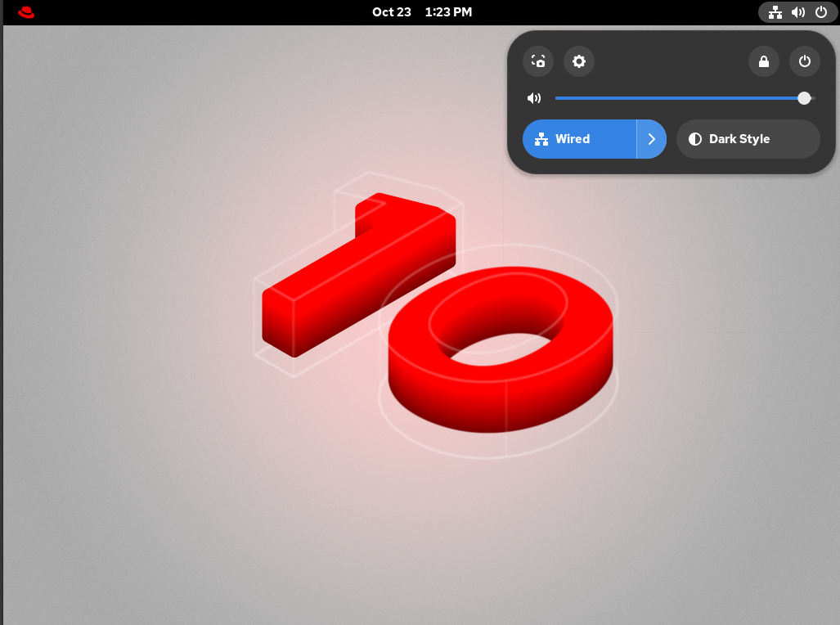This screenshot has height=625, width=840.
Task: Click empty top bar area left of the clock
Action: (x=204, y=12)
